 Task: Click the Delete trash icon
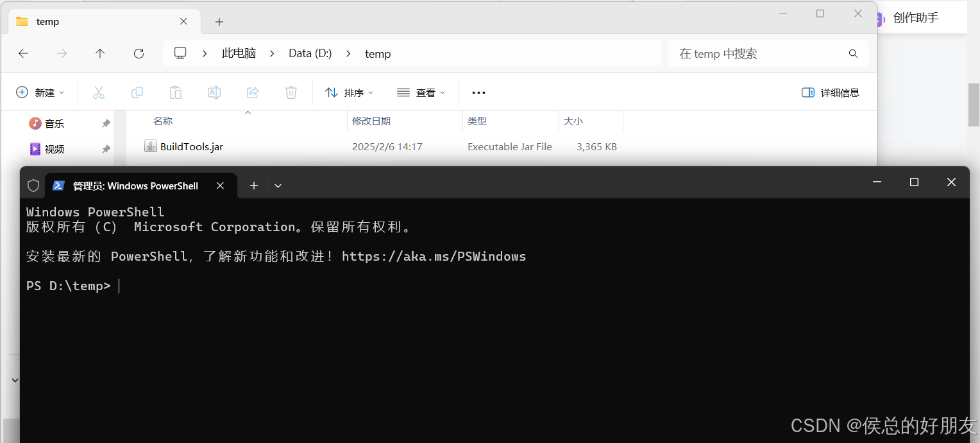click(x=291, y=92)
